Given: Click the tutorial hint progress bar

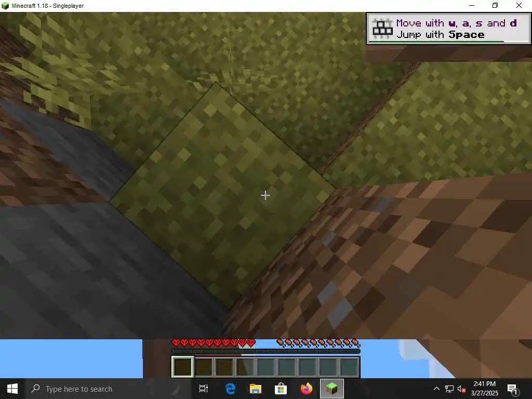Looking at the screenshot, I should coord(448,42).
